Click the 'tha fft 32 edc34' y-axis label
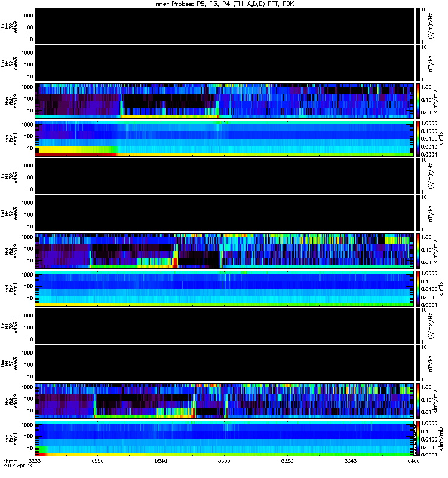This screenshot has width=448, height=478. tap(9, 26)
